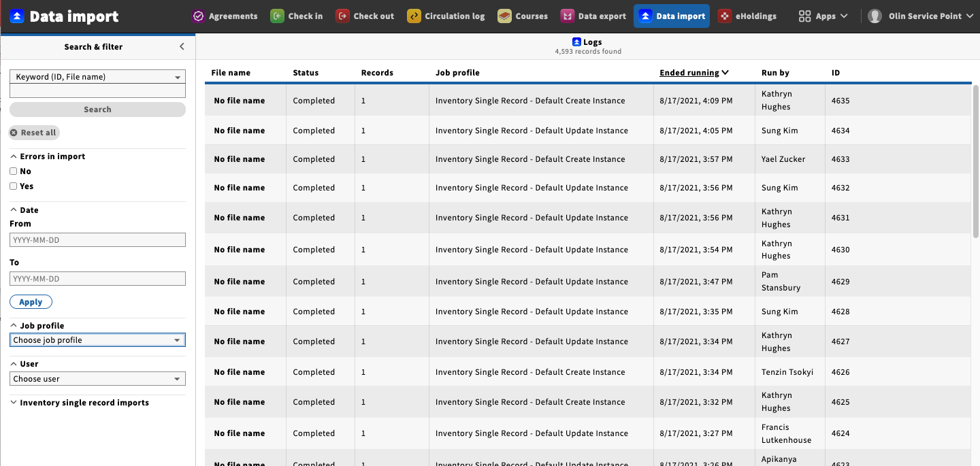Open the Check in app icon
Viewport: 980px width, 466px height.
tap(277, 16)
